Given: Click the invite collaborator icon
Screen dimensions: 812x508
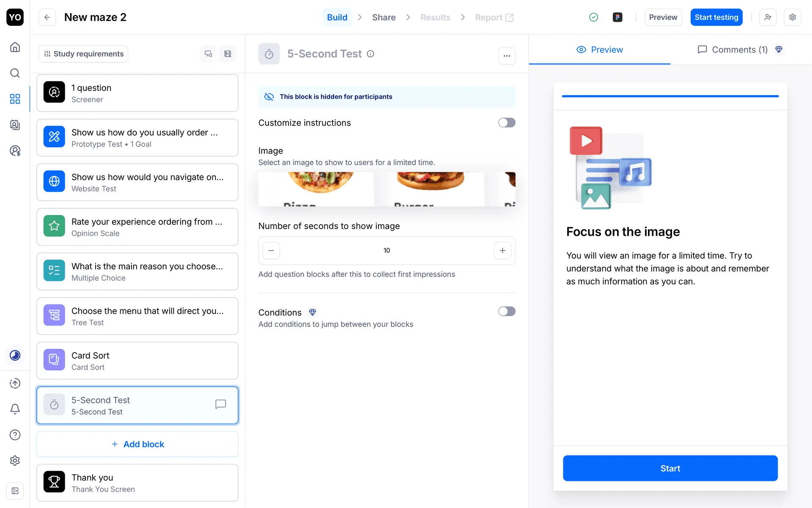Looking at the screenshot, I should click(768, 17).
